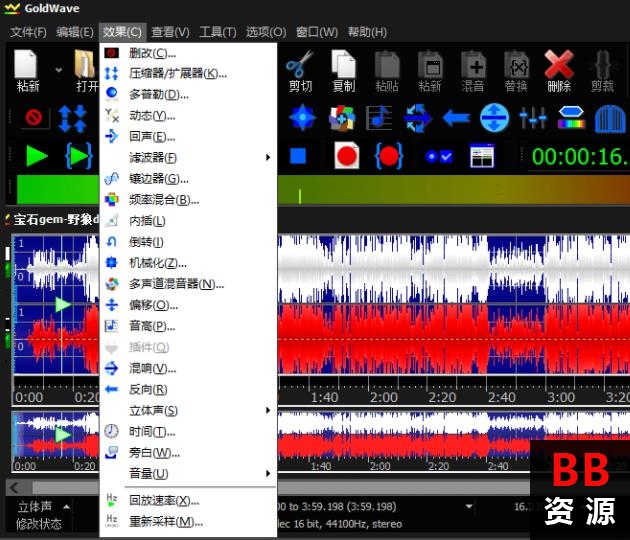
Task: Click the New file toolbar icon
Action: click(x=26, y=64)
